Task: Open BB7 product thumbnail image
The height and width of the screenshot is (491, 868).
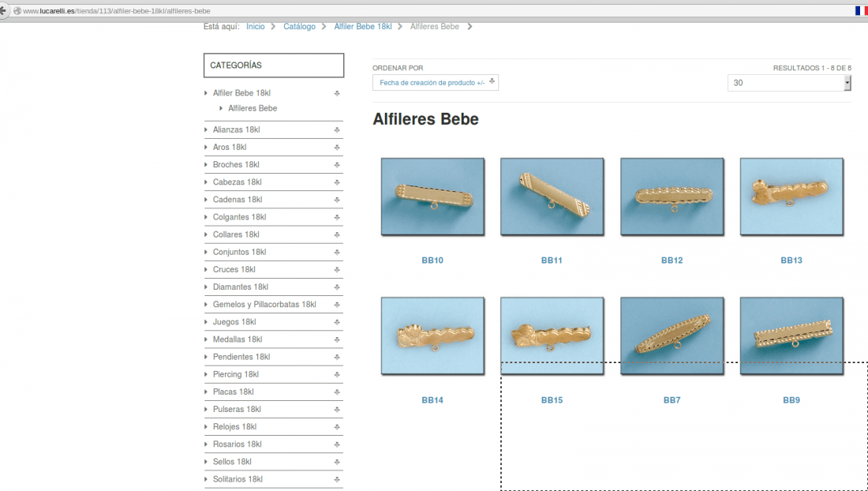Action: pos(672,336)
